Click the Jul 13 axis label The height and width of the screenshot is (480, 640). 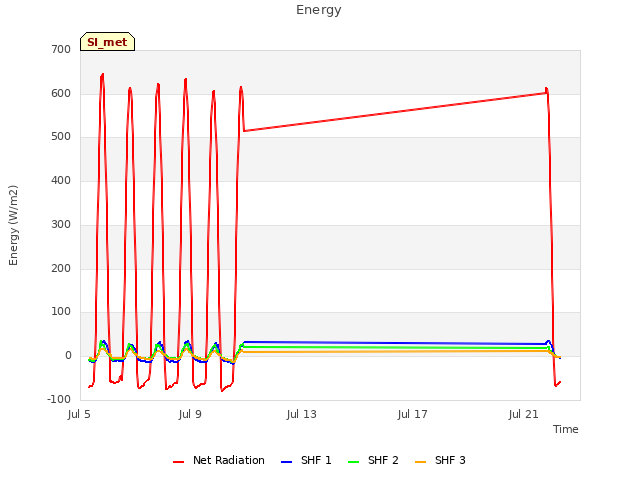coord(302,414)
